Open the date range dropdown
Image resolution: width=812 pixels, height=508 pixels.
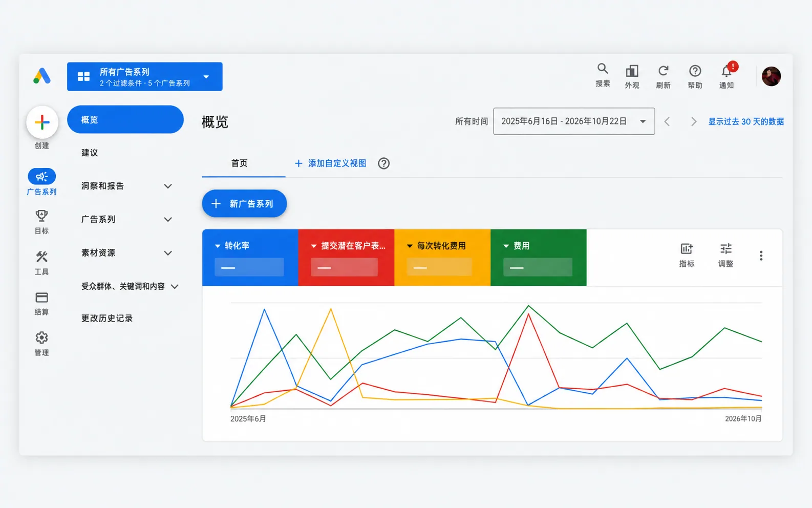click(x=574, y=121)
